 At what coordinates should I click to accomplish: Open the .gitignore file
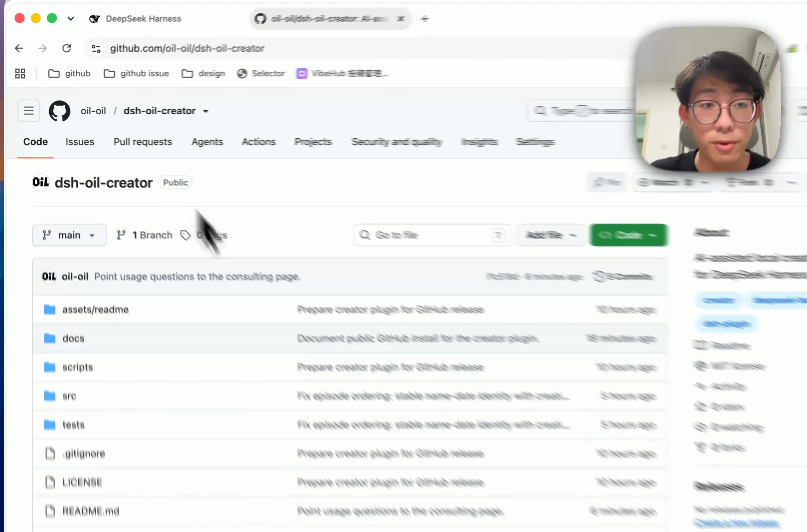pyautogui.click(x=84, y=454)
